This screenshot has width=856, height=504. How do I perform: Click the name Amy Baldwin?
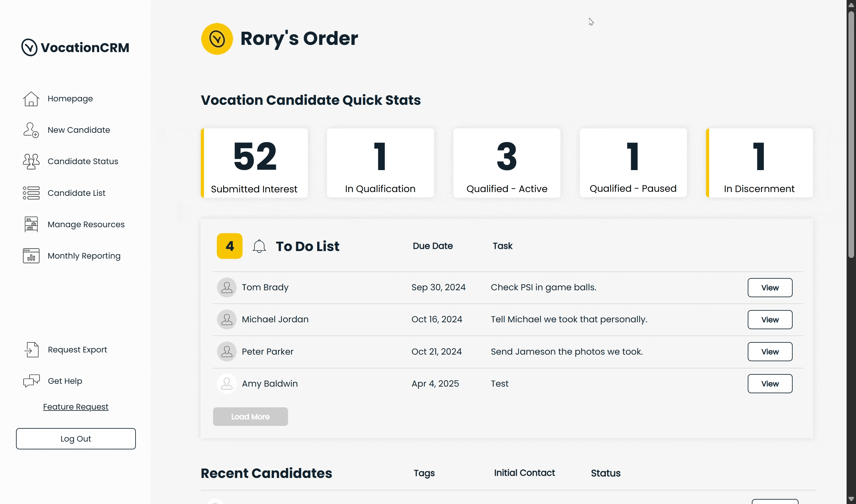point(270,384)
